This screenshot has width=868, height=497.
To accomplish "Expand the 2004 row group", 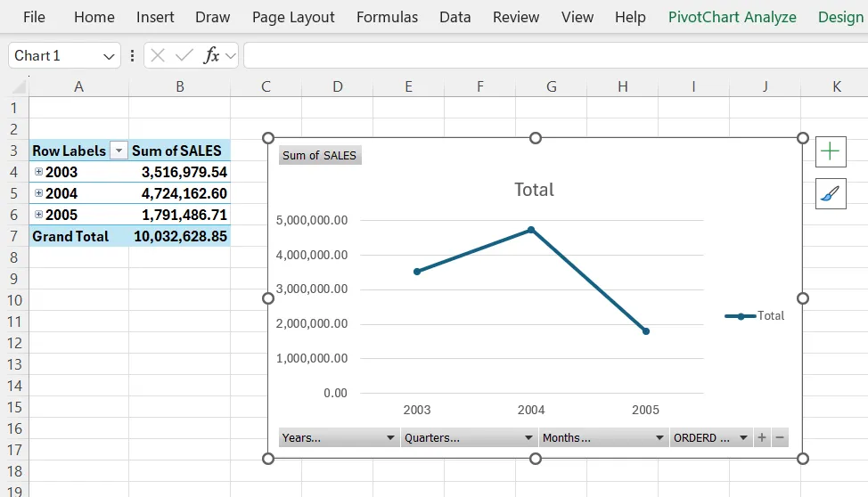I will (38, 193).
